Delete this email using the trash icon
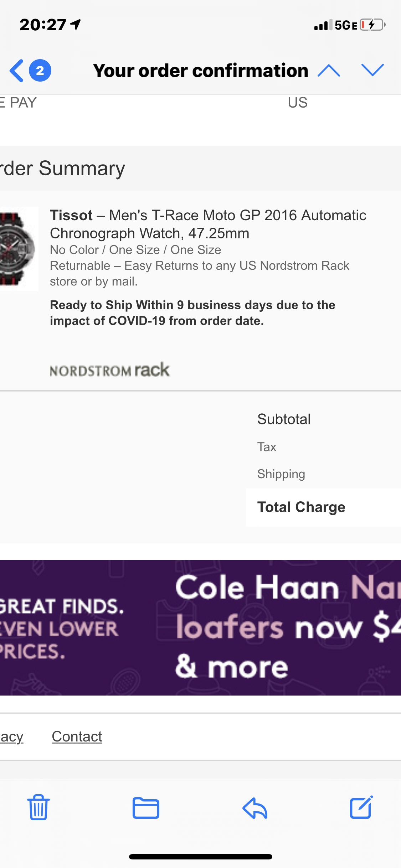Screen dimensions: 401x868 (38, 808)
